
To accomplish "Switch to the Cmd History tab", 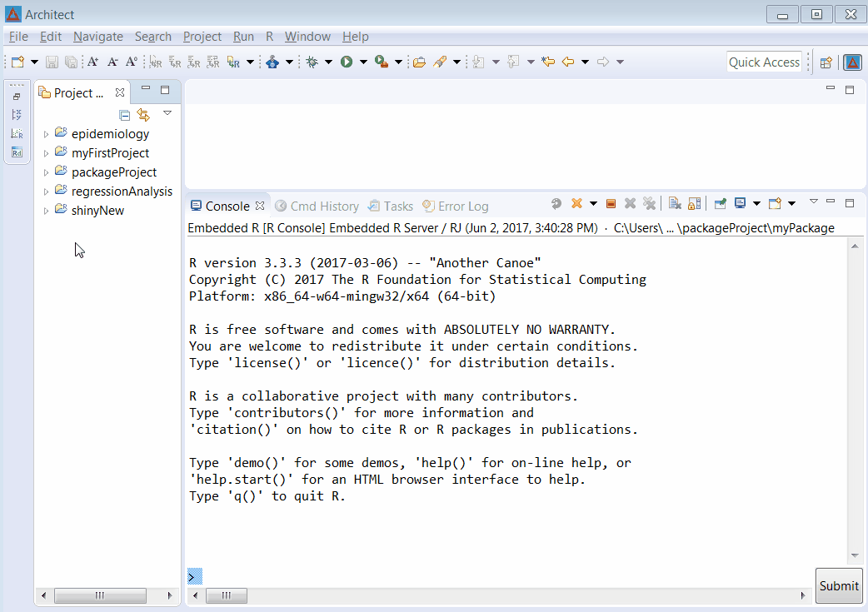I will 317,206.
